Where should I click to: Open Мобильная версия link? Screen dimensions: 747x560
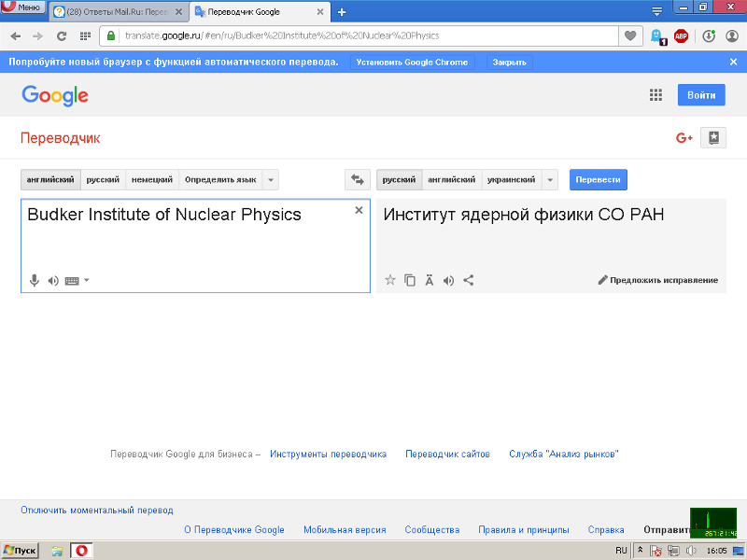point(345,530)
